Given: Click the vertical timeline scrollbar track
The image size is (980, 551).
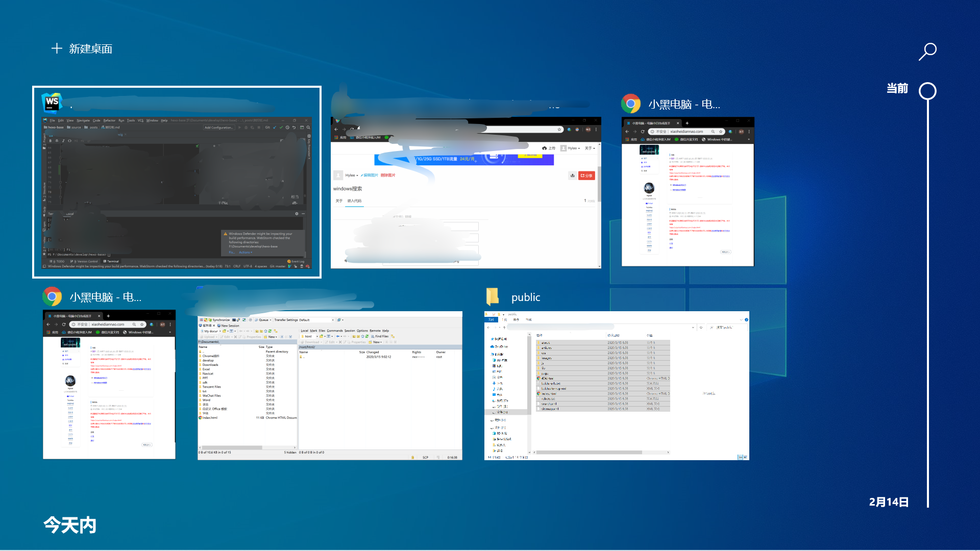Looking at the screenshot, I should (x=927, y=306).
